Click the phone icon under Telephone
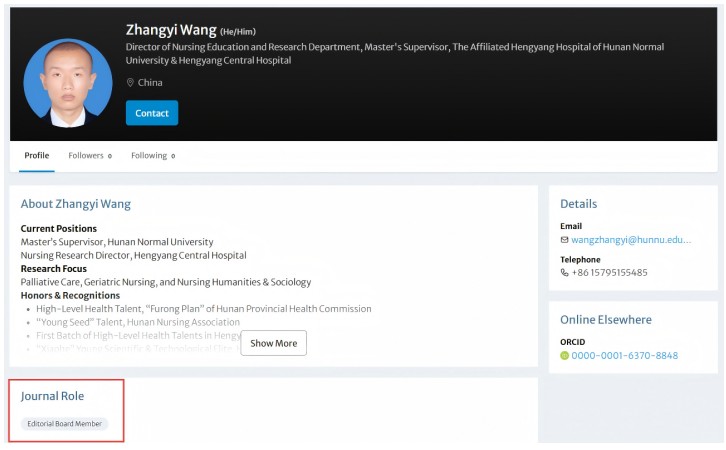Screen dimensions: 726x450 (x=564, y=273)
